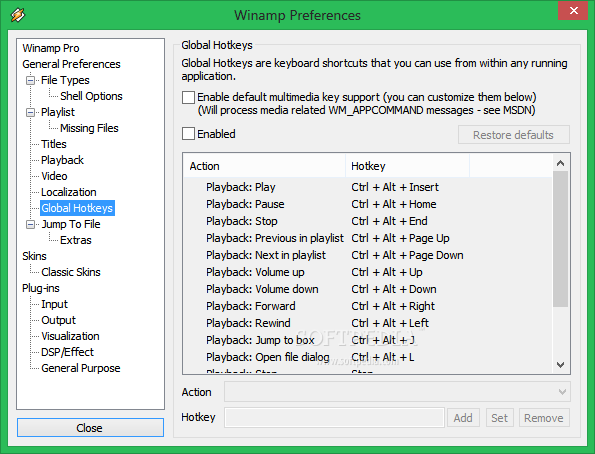Close the Winamp Preferences window
Image resolution: width=595 pixels, height=454 pixels.
[574, 11]
